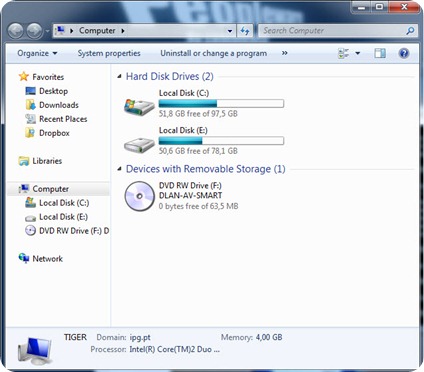The width and height of the screenshot is (424, 372).
Task: Select Local Disk (C:) in sidebar
Action: tap(64, 203)
